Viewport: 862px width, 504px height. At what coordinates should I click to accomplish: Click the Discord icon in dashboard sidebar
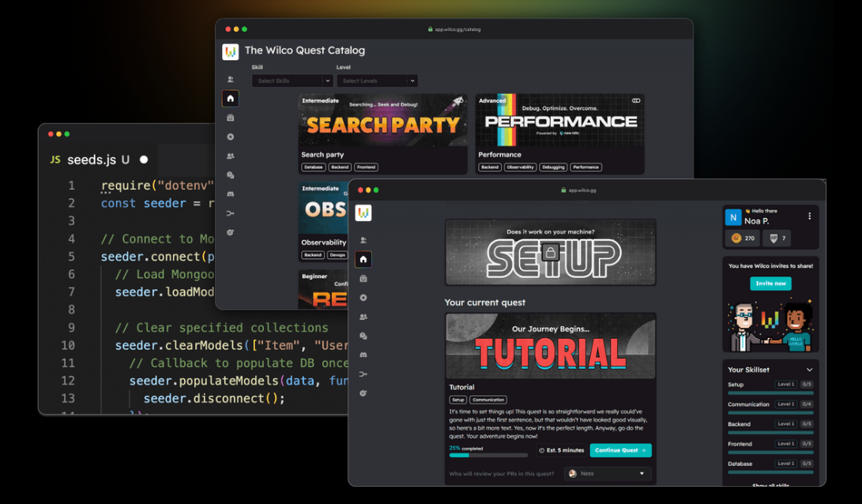(363, 355)
